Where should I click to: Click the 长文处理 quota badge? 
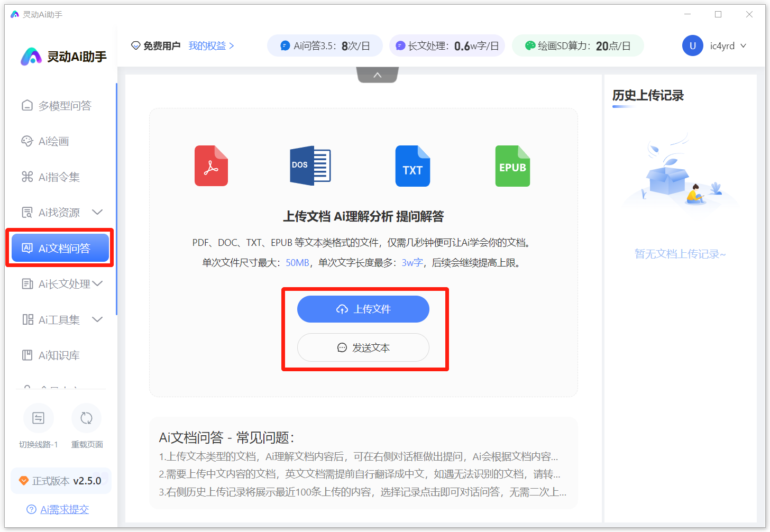[447, 46]
